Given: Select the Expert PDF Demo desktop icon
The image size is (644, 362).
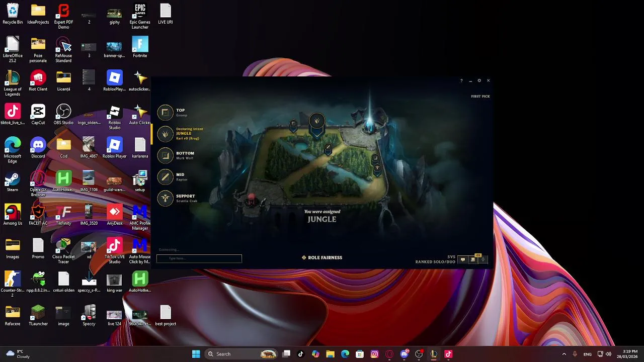Looking at the screenshot, I should pos(63,16).
